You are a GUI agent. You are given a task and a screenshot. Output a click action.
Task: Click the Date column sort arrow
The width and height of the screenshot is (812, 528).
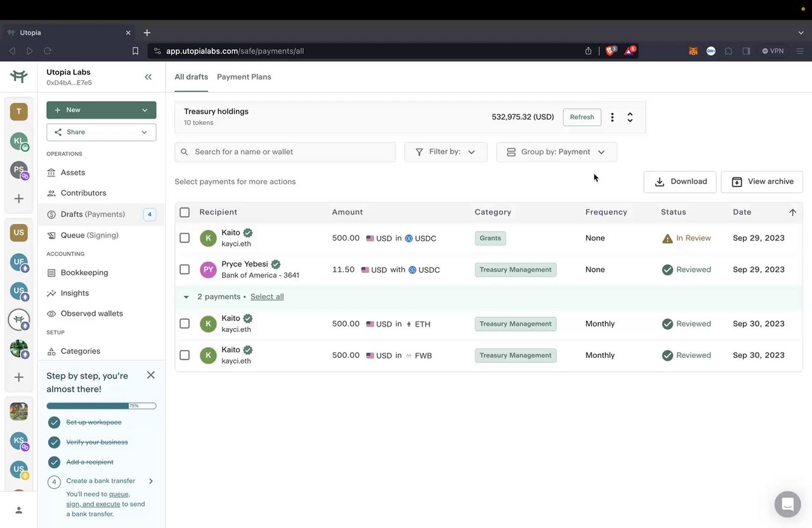pos(792,213)
